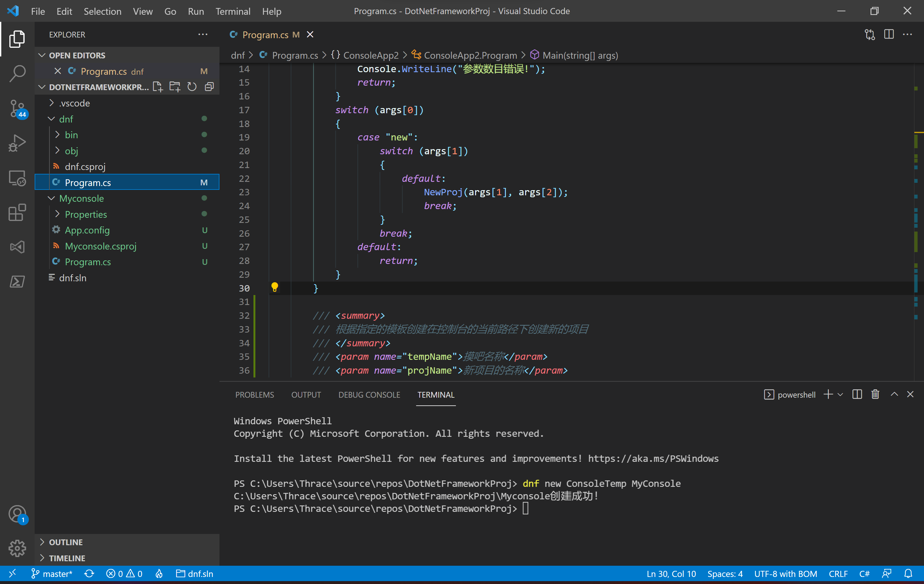Viewport: 924px width, 584px height.
Task: Open the Run and Debug view
Action: [x=17, y=143]
